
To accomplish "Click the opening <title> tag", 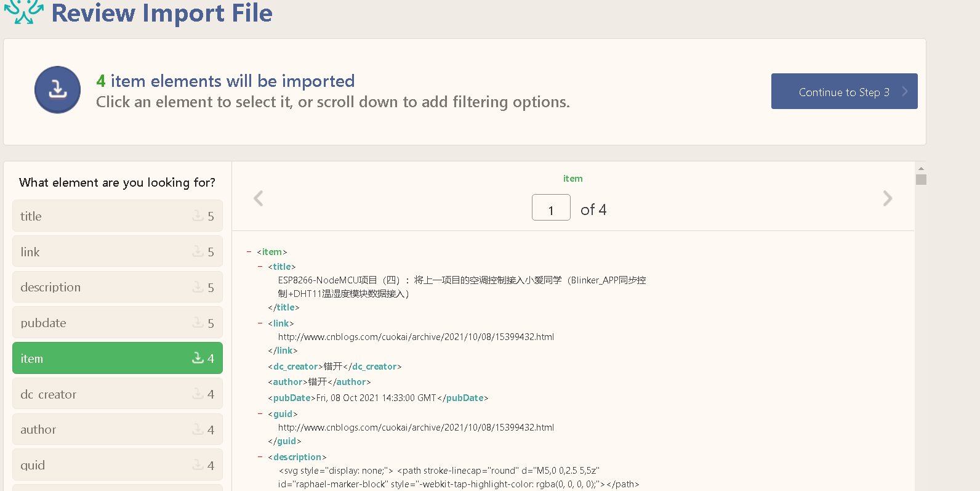I will tap(282, 267).
